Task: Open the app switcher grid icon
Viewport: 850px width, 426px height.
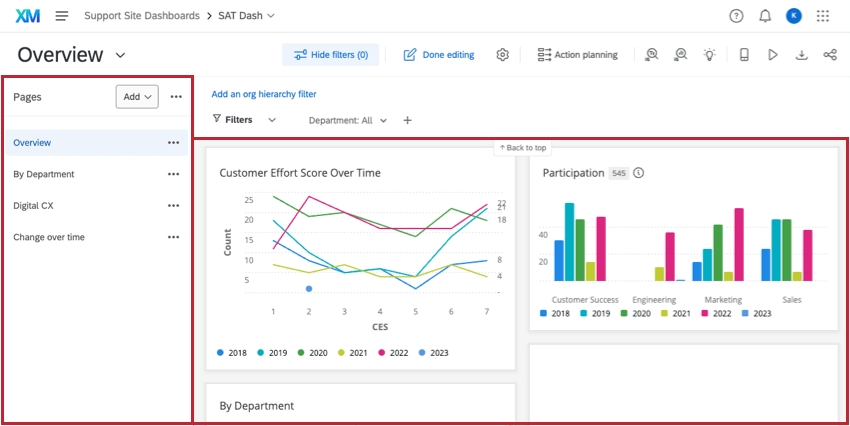Action: (823, 16)
